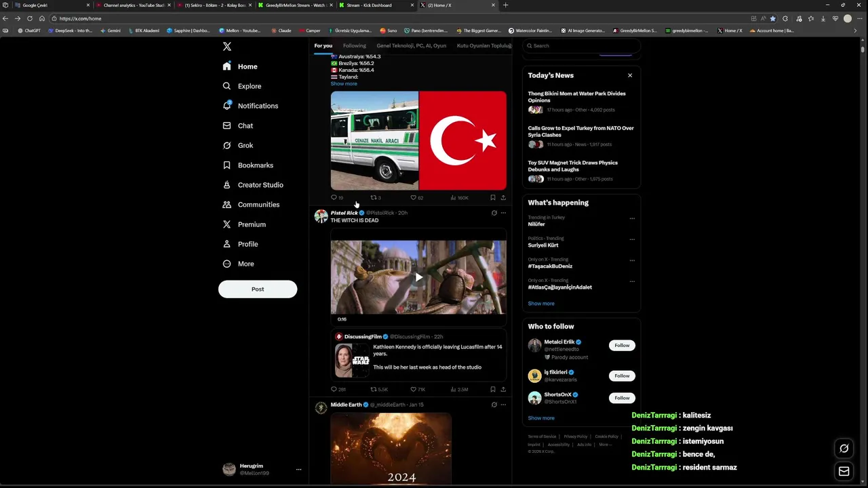Open options for #TaşacakBuDeniz trend
This screenshot has width=868, height=488.
click(x=632, y=260)
